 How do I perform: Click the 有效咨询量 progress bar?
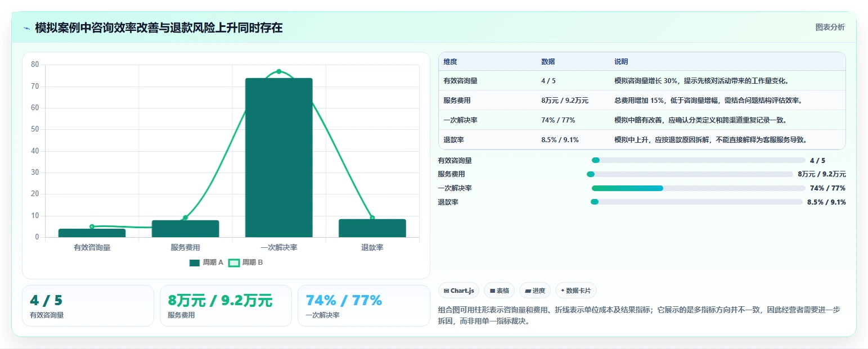pos(699,160)
